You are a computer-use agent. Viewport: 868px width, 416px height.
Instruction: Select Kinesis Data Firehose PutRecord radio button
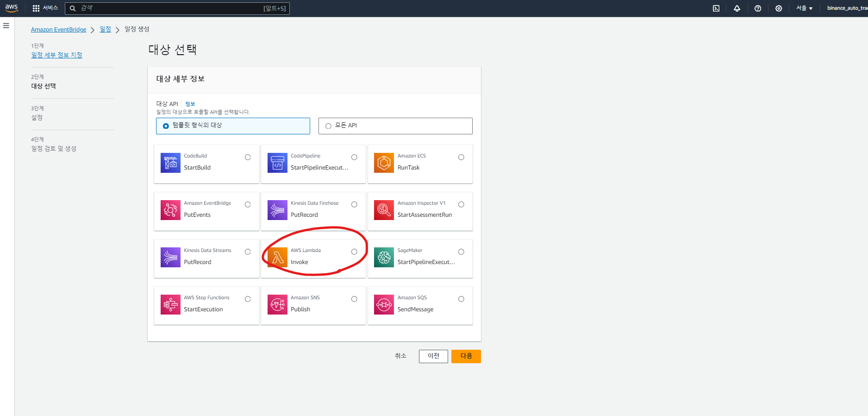click(354, 205)
